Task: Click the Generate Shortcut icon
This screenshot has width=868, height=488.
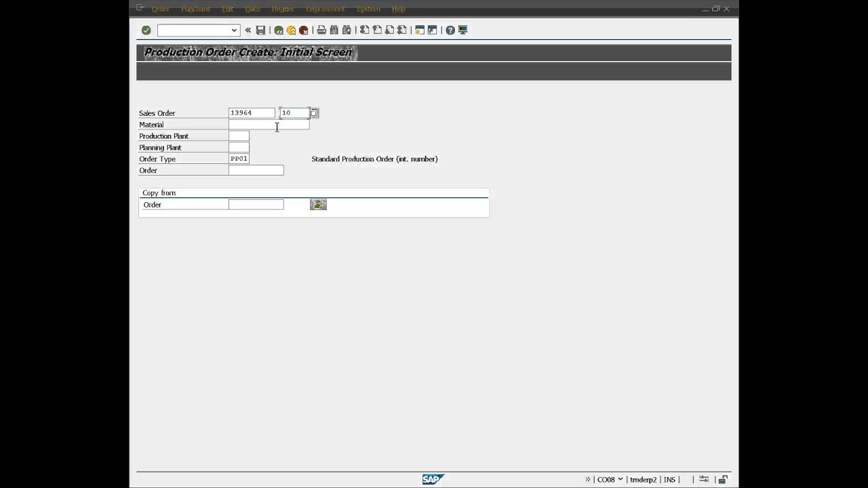Action: 432,30
